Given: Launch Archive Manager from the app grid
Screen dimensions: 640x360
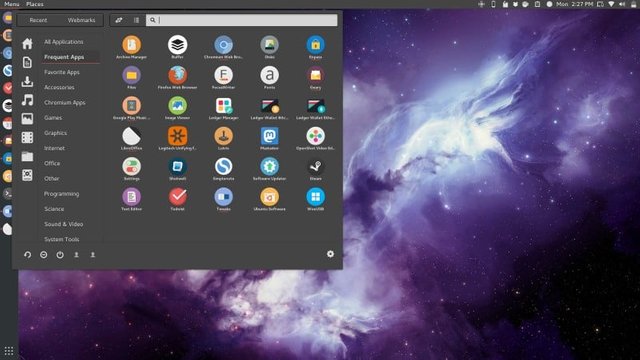Looking at the screenshot, I should coord(131,45).
